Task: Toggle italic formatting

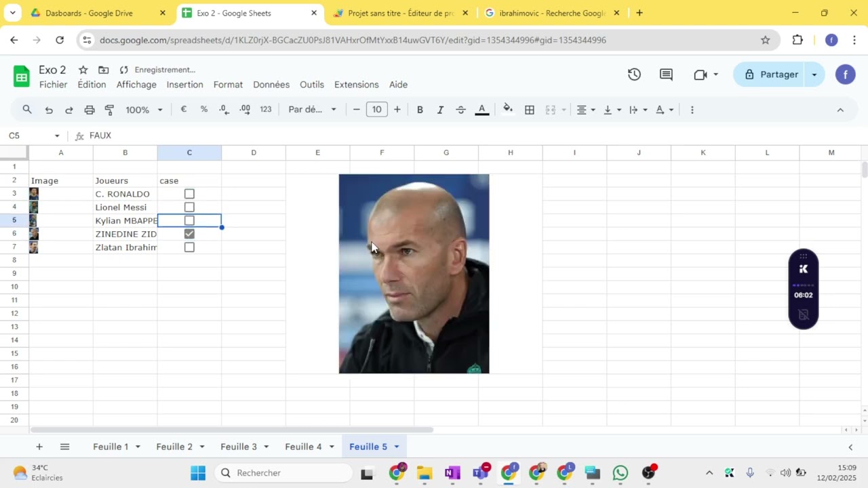Action: (440, 110)
